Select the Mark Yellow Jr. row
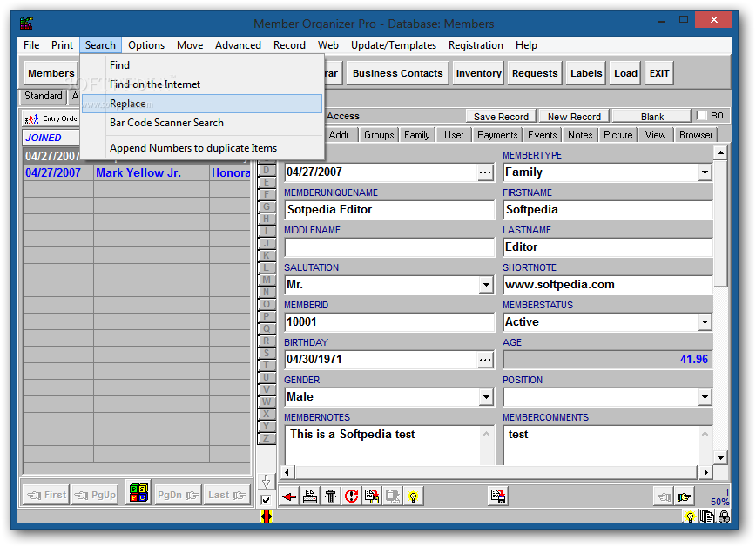Image resolution: width=756 pixels, height=547 pixels. pos(137,172)
